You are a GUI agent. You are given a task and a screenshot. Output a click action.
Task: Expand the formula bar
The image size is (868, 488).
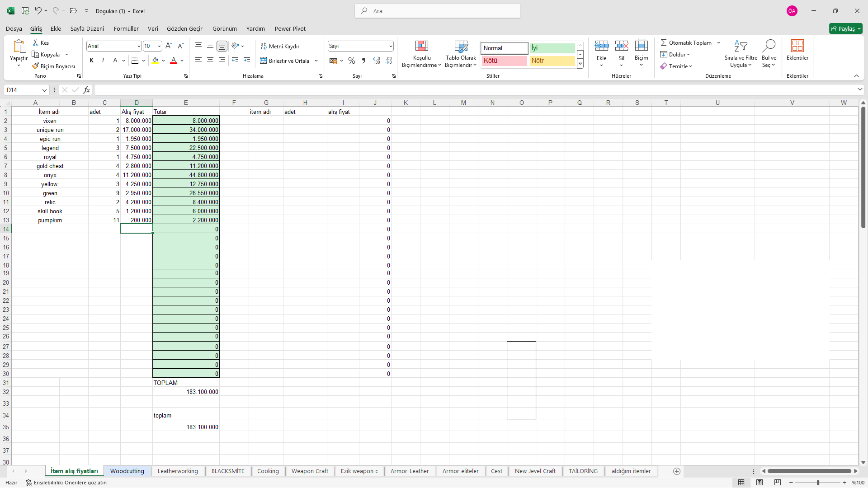(860, 90)
